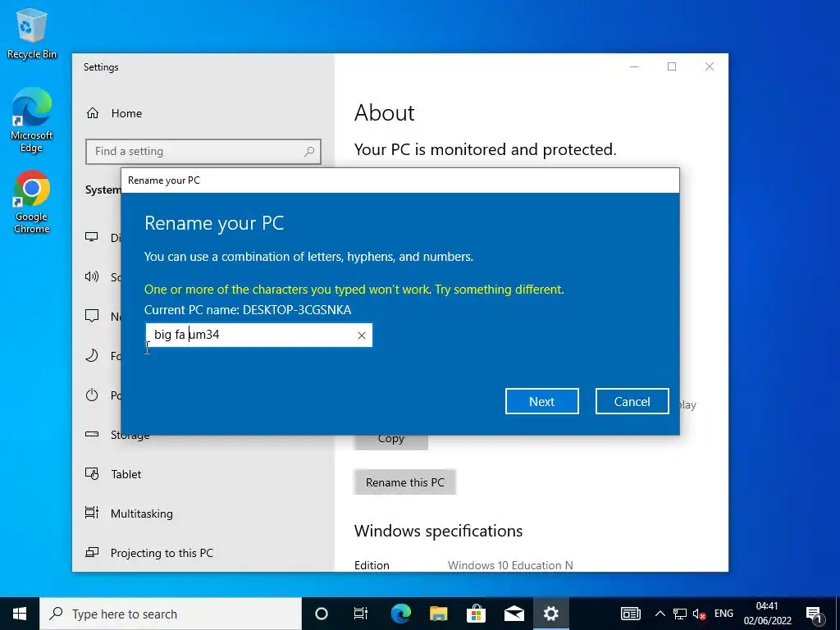Open Cortana from the taskbar circle icon
Viewport: 840px width, 630px height.
coord(321,614)
